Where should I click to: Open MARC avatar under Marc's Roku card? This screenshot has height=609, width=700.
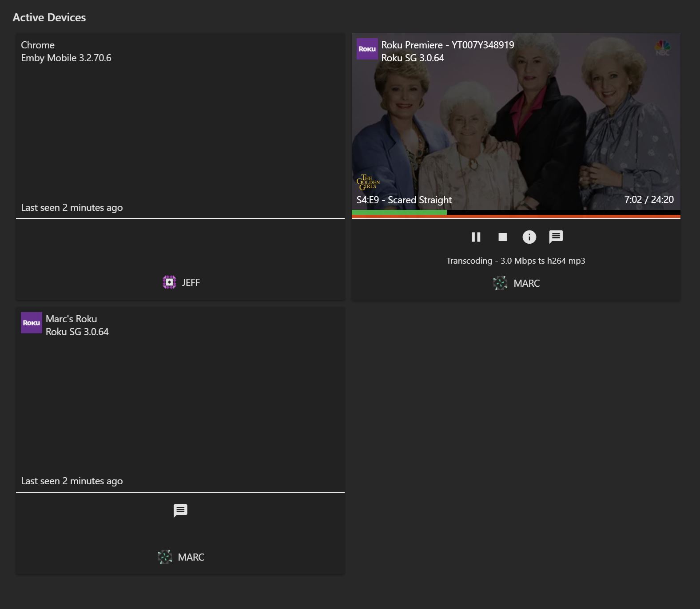click(x=165, y=557)
